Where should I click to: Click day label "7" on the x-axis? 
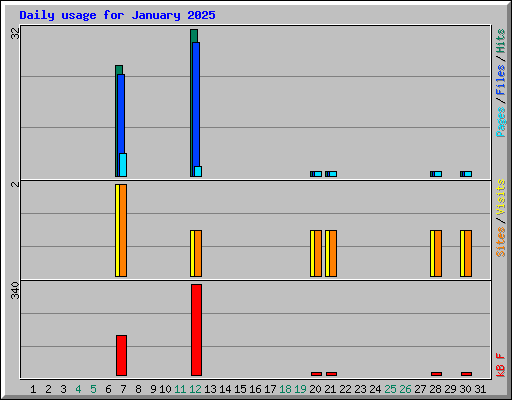[x=123, y=389]
